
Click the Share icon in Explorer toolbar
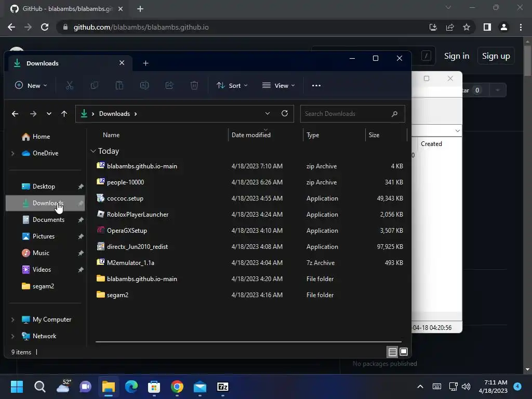(x=169, y=86)
